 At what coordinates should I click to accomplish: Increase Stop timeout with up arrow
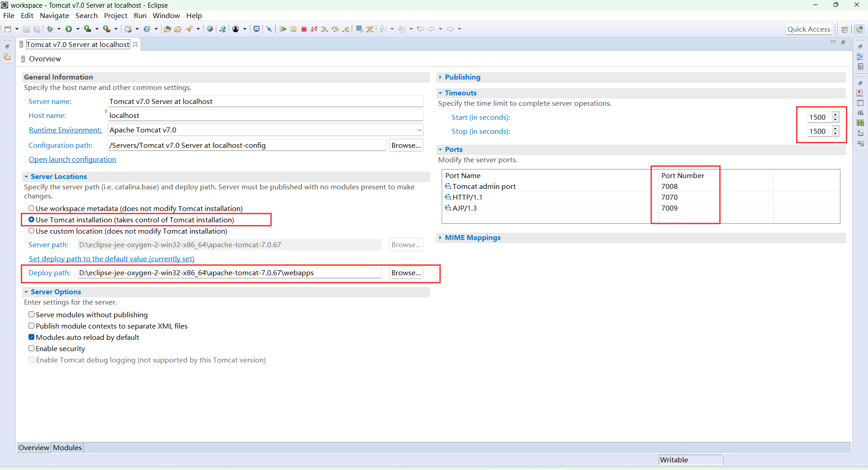tap(835, 128)
